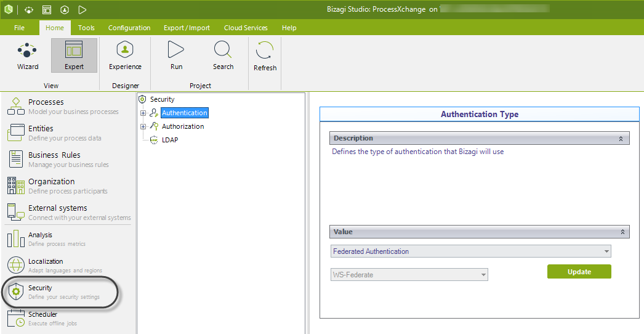Image resolution: width=644 pixels, height=334 pixels.
Task: Click the expert view icon in quick access bar
Action: tap(47, 9)
